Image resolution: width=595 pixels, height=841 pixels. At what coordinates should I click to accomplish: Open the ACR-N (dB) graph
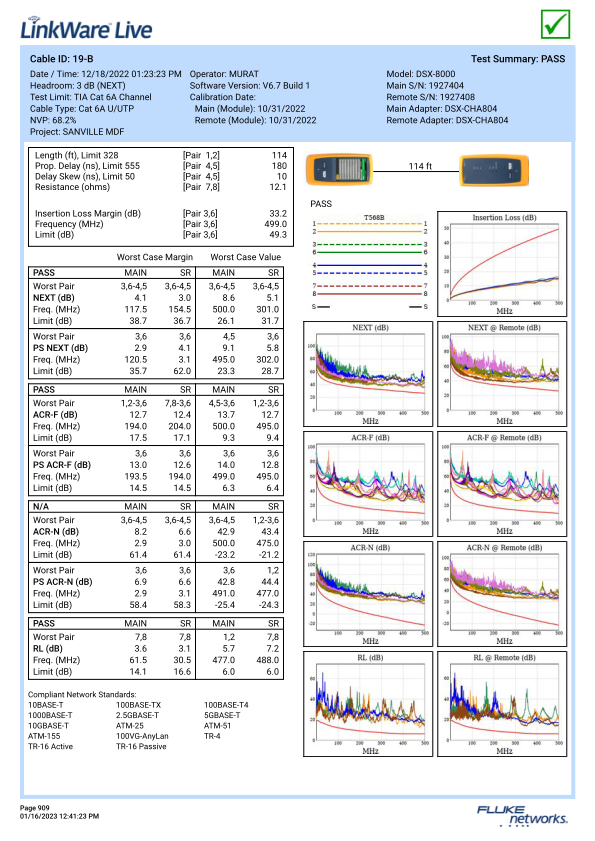pos(368,594)
